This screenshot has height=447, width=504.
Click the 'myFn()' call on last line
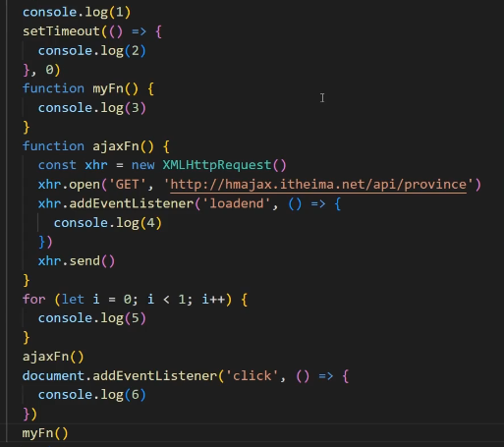45,433
